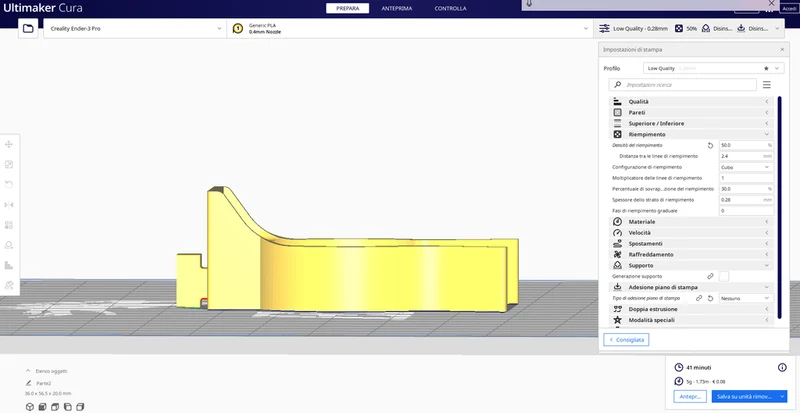This screenshot has height=413, width=800.
Task: Click the info icon next to print time
Action: tap(782, 368)
